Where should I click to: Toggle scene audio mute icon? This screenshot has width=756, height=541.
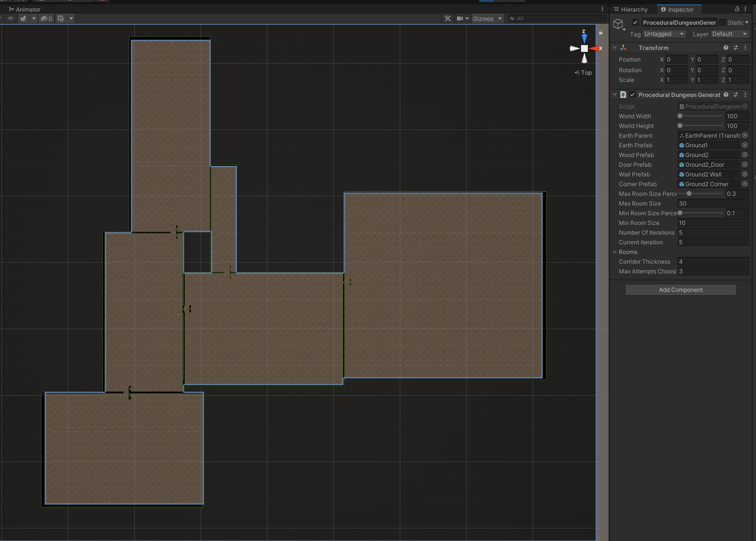coord(11,18)
